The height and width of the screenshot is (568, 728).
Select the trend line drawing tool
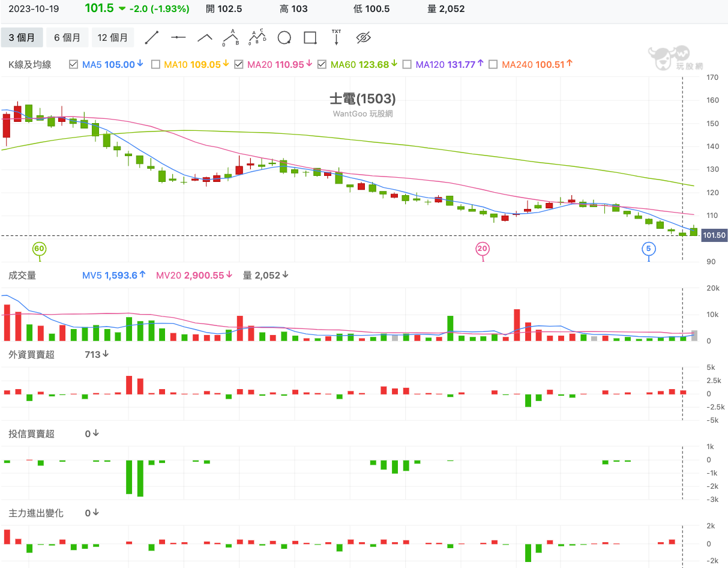[x=152, y=38]
